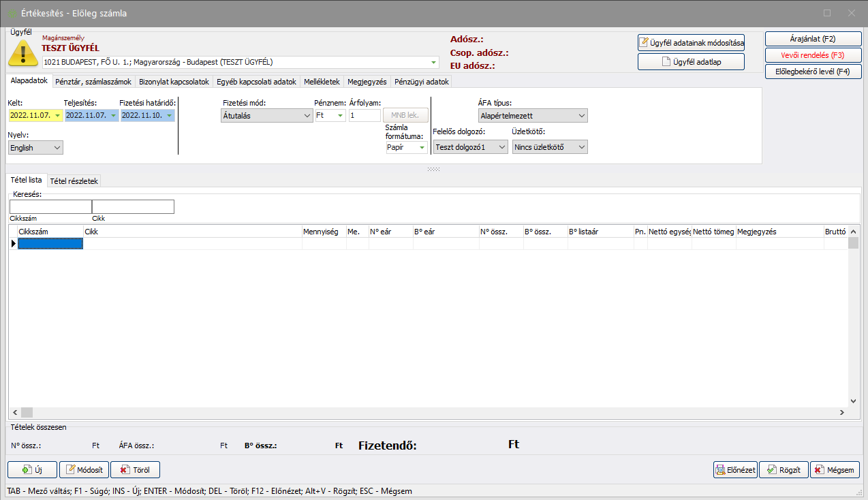Click the yellow warning triangle icon
This screenshot has height=500, width=868.
coord(22,53)
